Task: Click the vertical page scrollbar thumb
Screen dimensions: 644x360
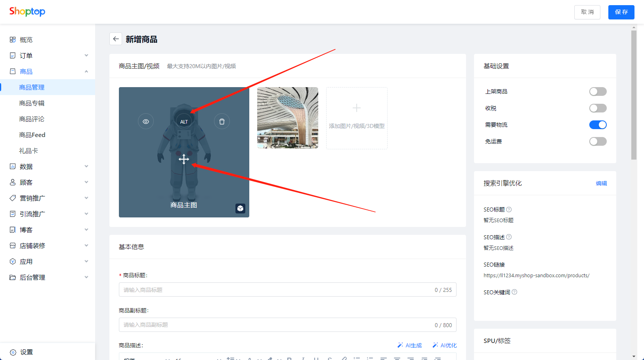Action: coord(634,95)
